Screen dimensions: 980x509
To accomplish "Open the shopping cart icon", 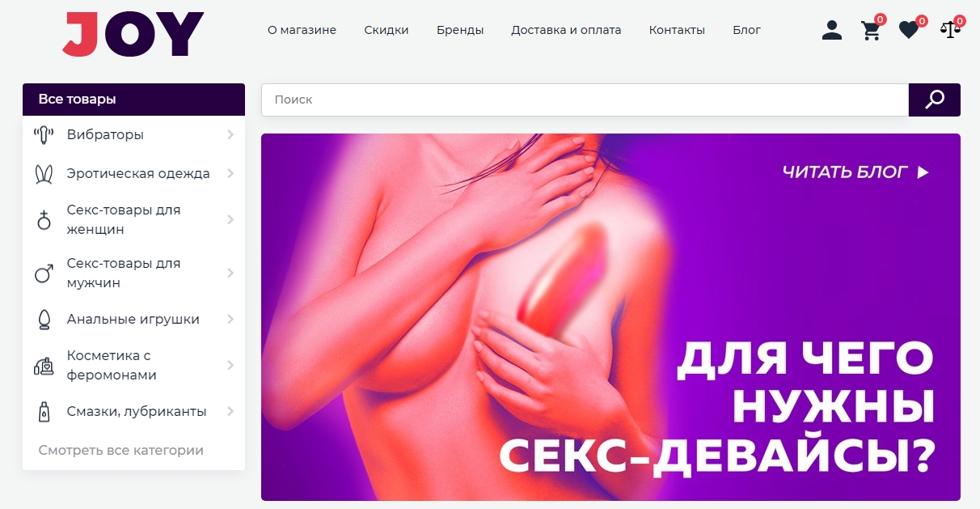I will click(871, 30).
